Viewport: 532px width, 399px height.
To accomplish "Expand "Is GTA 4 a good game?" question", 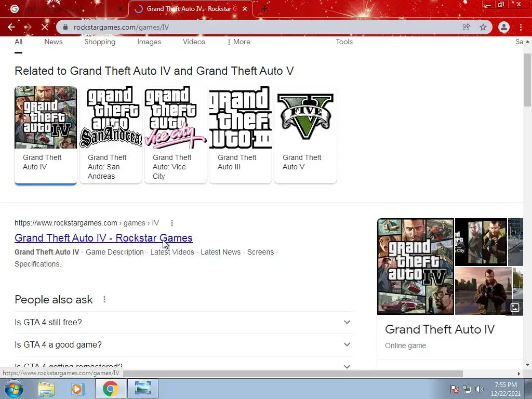I will point(184,345).
